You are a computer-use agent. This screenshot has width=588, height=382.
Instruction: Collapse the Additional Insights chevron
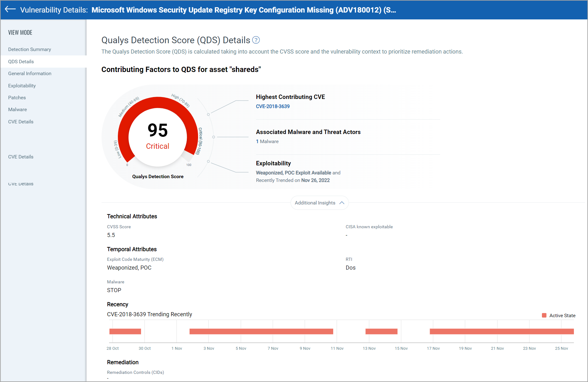pyautogui.click(x=342, y=203)
